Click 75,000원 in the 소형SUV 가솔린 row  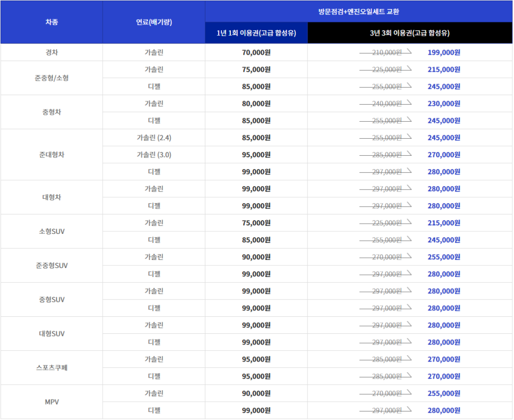256,223
